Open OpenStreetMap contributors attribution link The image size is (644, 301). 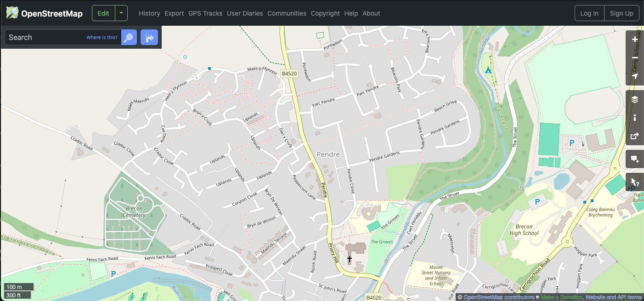coord(499,297)
